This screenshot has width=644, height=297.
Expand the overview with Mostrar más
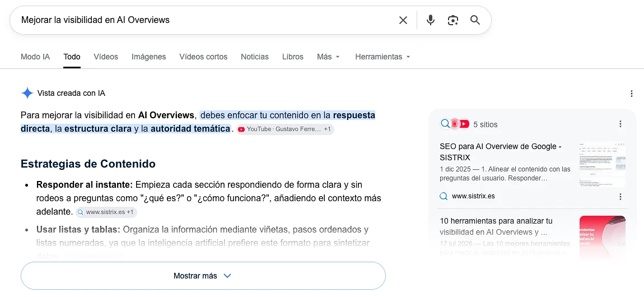pos(203,276)
